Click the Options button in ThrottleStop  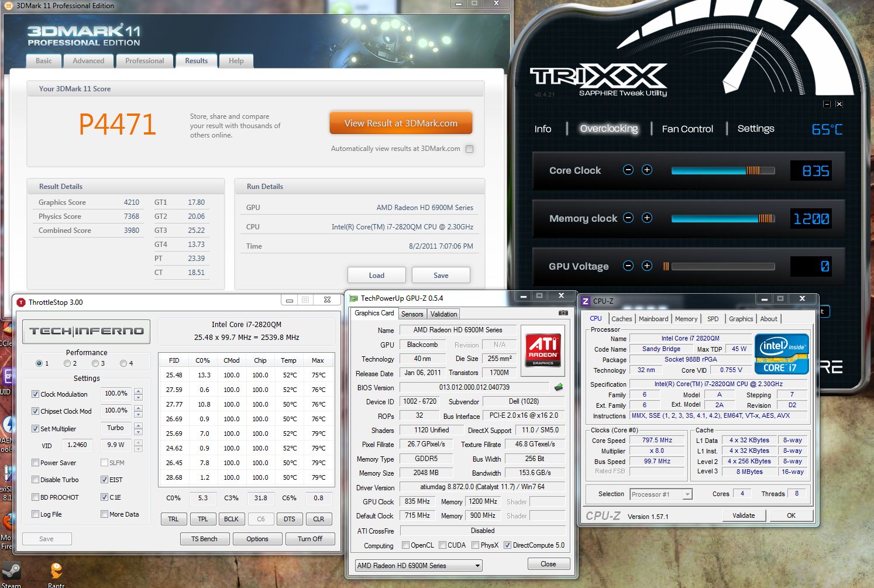point(257,539)
